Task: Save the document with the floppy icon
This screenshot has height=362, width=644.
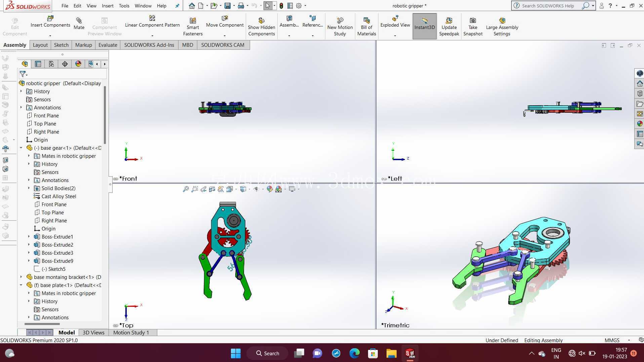Action: [x=228, y=6]
